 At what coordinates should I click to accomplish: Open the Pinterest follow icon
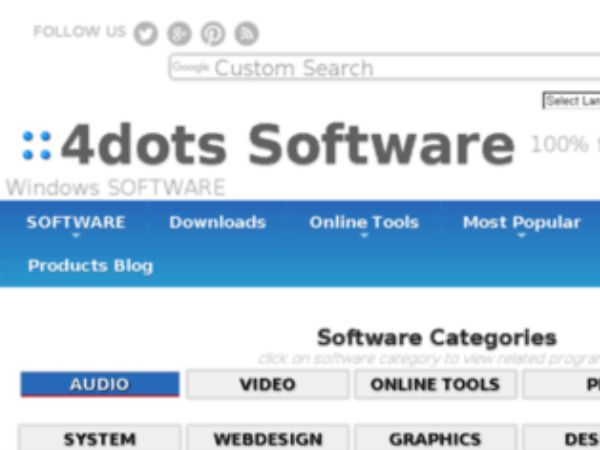click(x=213, y=33)
